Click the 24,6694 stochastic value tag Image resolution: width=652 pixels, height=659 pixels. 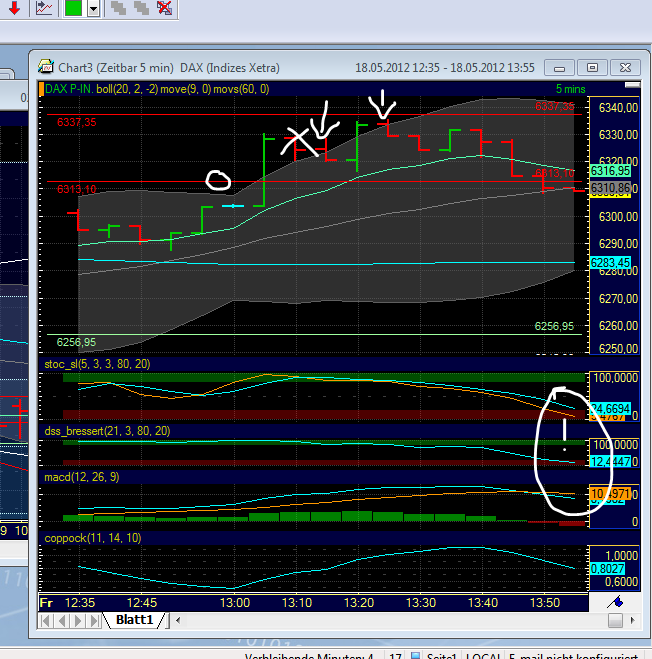pos(610,409)
